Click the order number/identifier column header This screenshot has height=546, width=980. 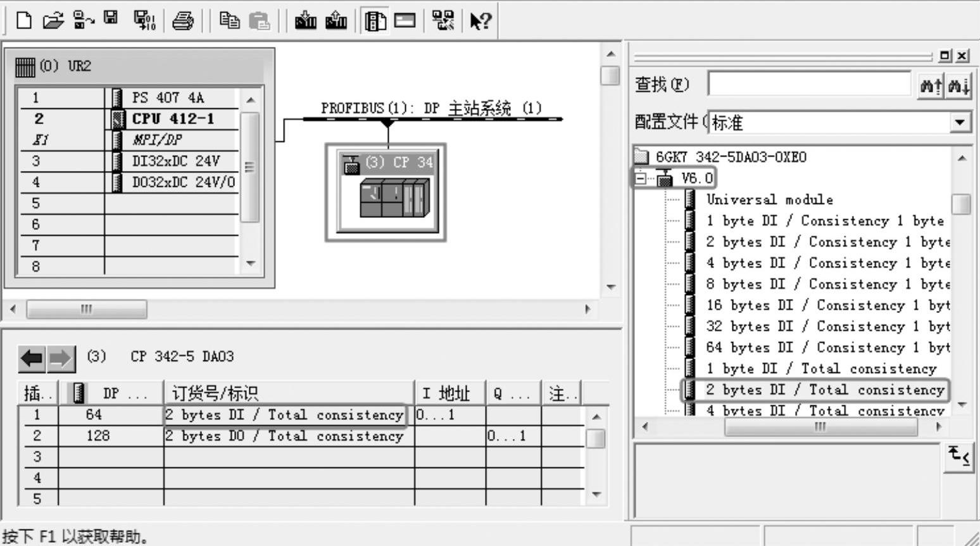click(289, 393)
